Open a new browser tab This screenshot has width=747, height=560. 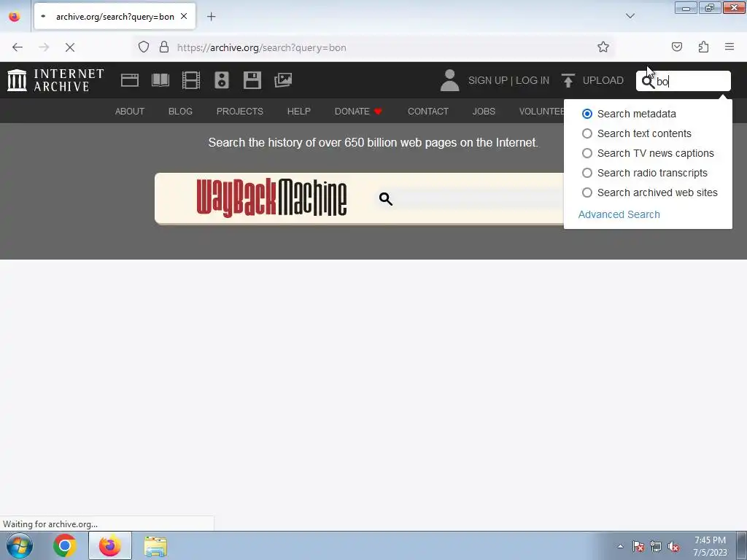point(211,17)
